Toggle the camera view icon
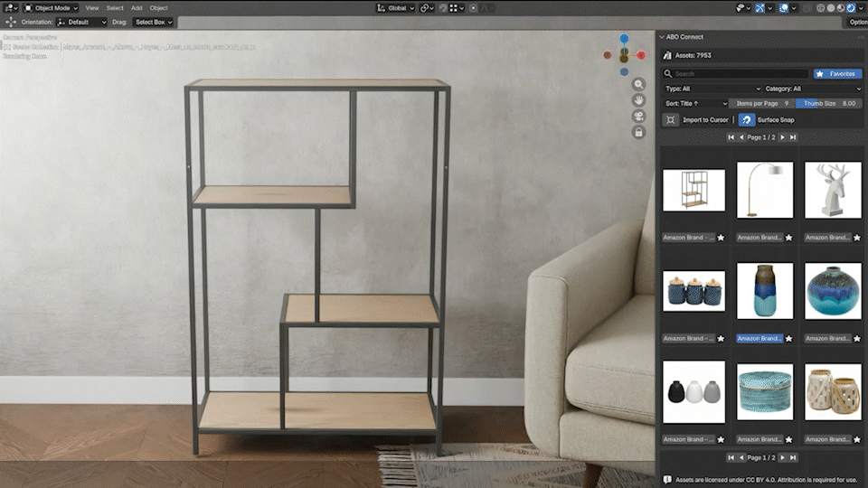The image size is (868, 488). coord(639,117)
